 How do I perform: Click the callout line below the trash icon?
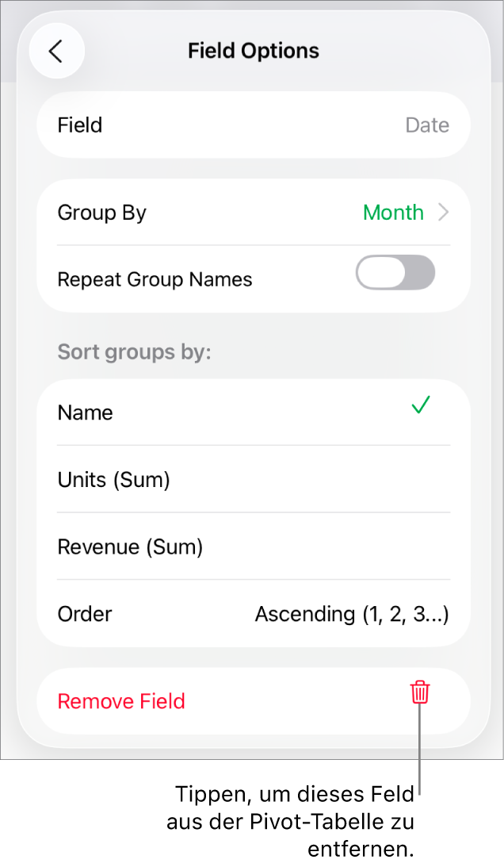click(419, 762)
